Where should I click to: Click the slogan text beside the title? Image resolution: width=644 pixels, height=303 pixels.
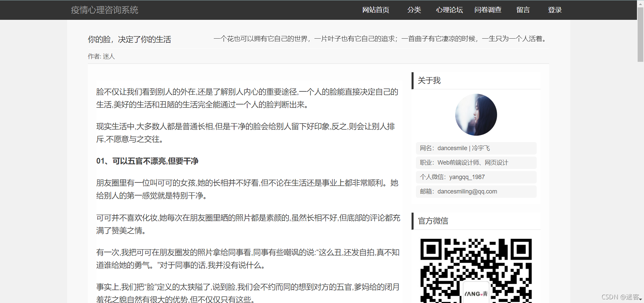(x=381, y=39)
